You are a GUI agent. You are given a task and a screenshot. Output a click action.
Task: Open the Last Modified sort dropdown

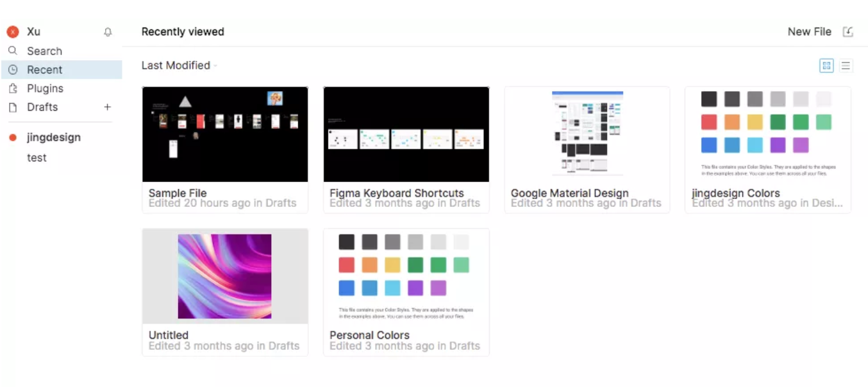tap(179, 65)
